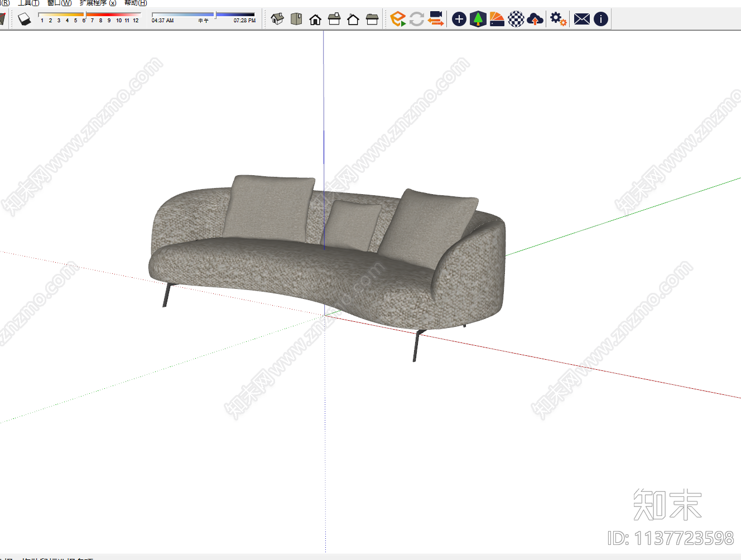741x560 pixels.
Task: Open the orange materials editor icon
Action: click(497, 20)
